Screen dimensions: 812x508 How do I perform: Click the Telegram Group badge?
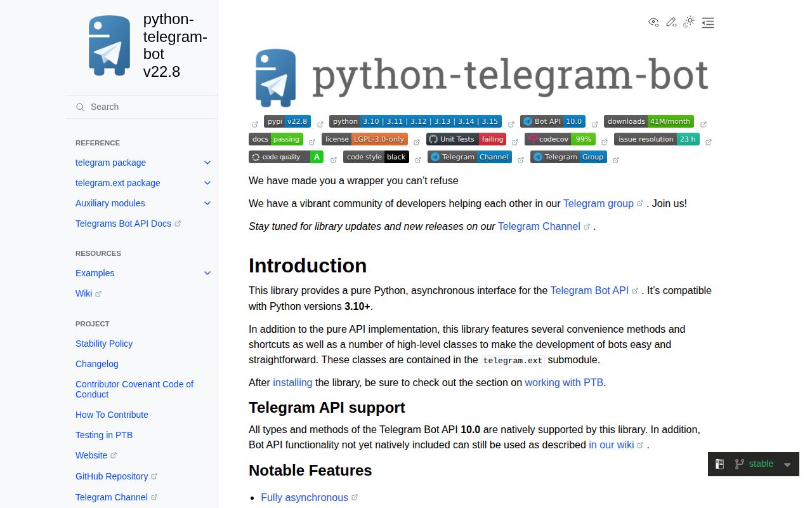pos(568,157)
